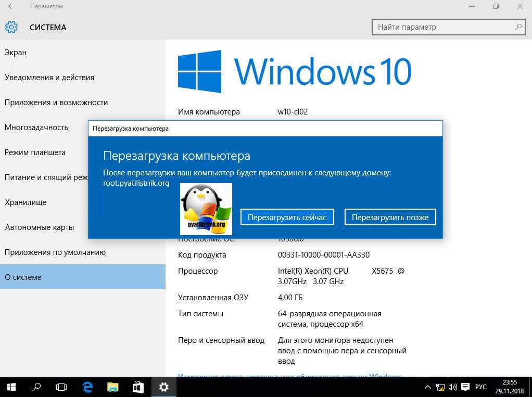This screenshot has width=532, height=397.
Task: Launch Microsoft Edge from the taskbar
Action: pyautogui.click(x=87, y=387)
